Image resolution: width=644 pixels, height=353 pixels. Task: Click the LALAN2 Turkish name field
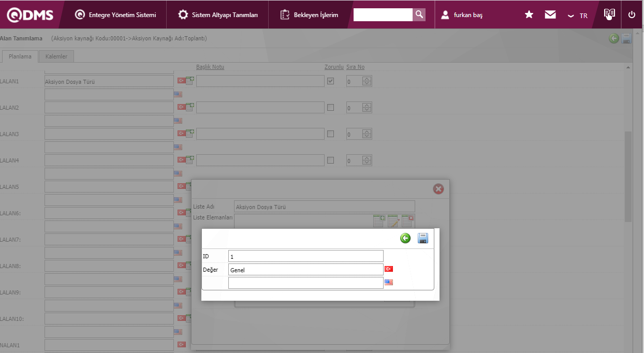coord(109,108)
